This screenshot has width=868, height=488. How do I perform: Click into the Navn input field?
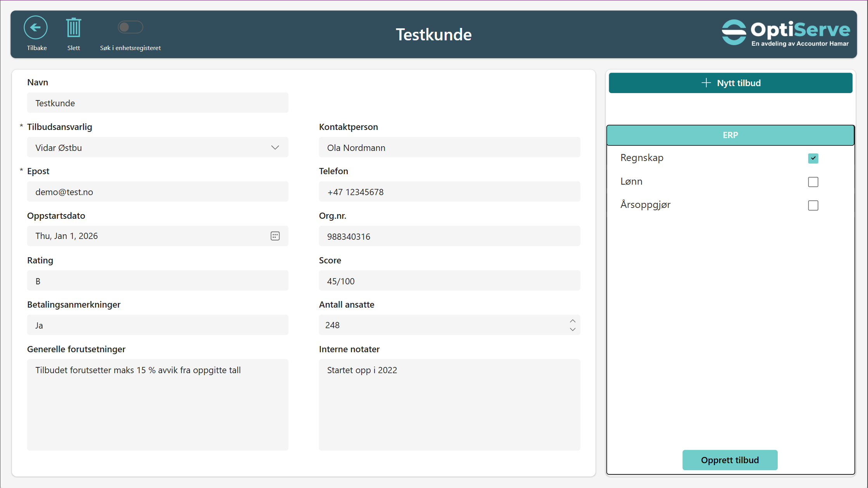(157, 103)
